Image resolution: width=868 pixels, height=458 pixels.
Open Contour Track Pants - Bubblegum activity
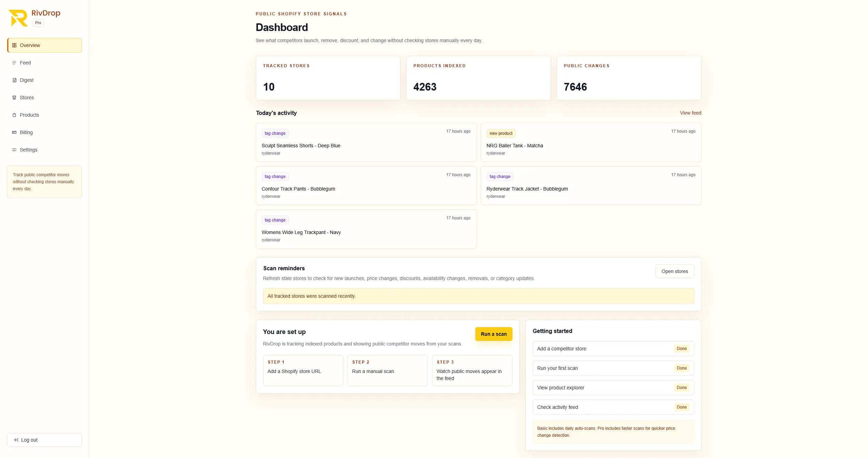pyautogui.click(x=366, y=186)
